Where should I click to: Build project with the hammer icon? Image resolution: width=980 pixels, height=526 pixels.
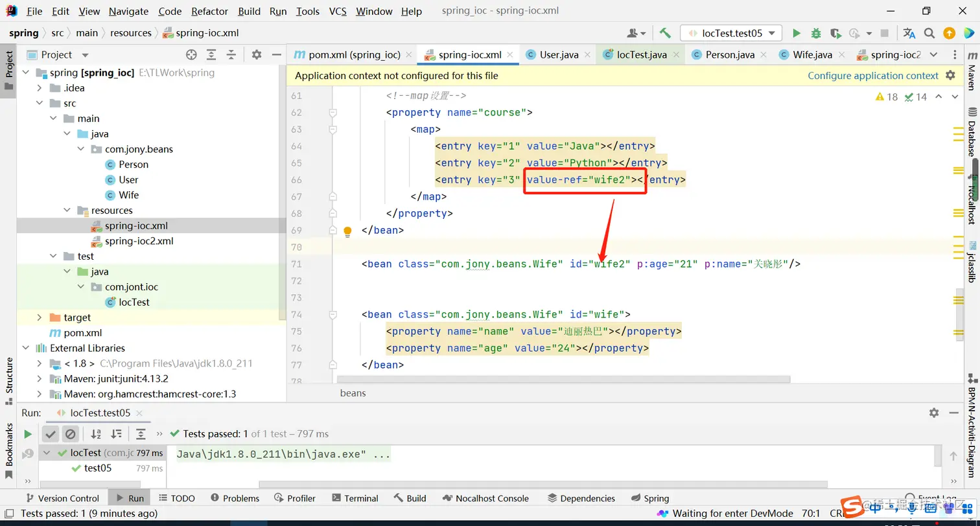(x=665, y=33)
